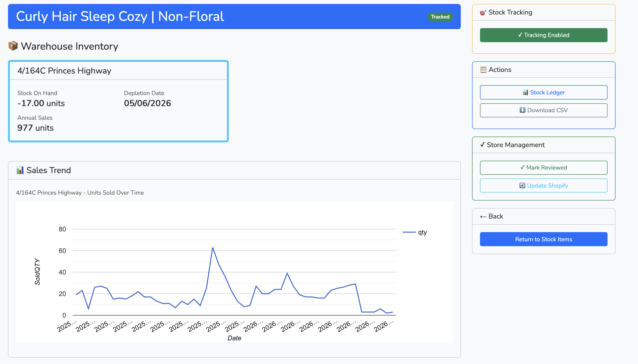Download the CSV file
Screen dimensions: 638x364
544,110
